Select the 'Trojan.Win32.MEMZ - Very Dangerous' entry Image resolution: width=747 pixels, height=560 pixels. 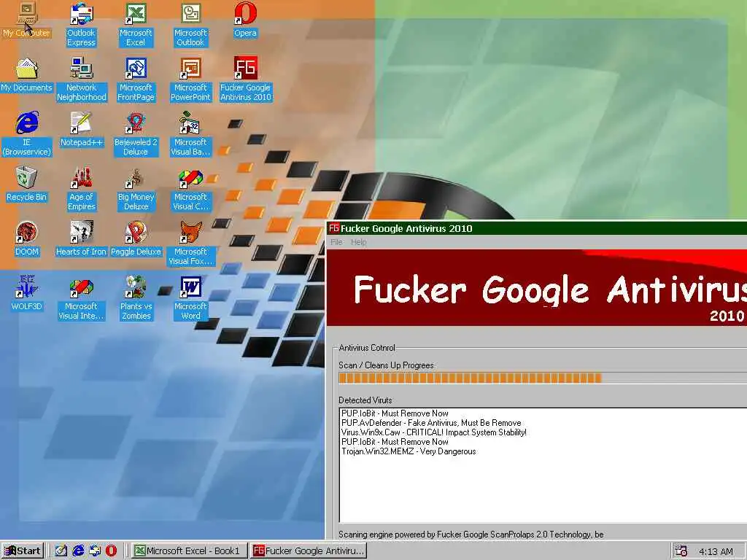[x=409, y=451]
